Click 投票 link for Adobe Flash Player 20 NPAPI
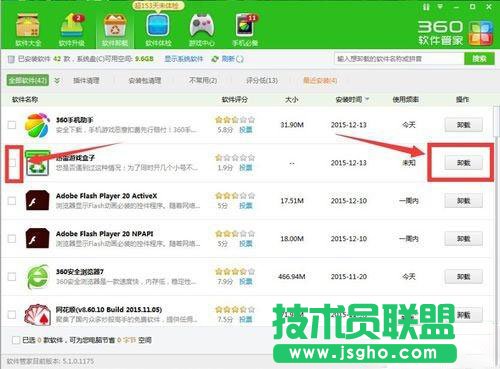Viewport: 500px width, 369px height. pyautogui.click(x=246, y=244)
